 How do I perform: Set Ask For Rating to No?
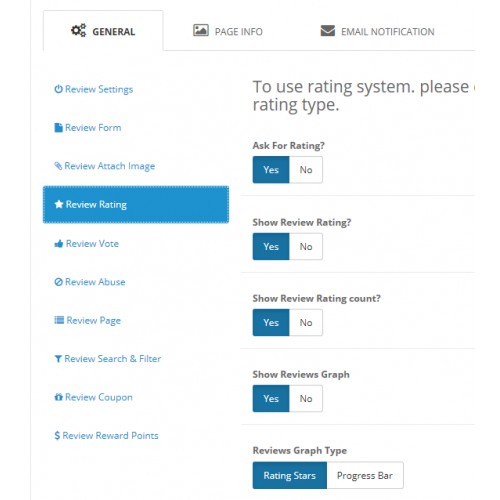pyautogui.click(x=306, y=170)
